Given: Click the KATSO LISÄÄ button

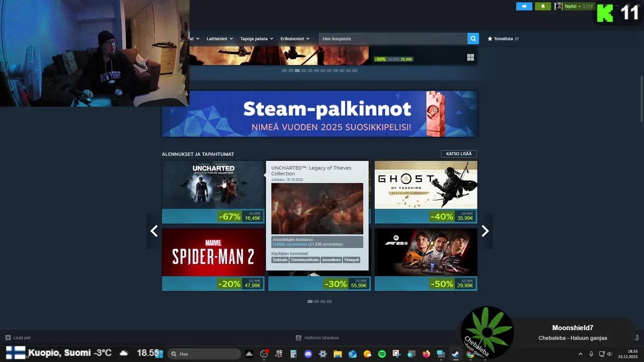Looking at the screenshot, I should [459, 154].
